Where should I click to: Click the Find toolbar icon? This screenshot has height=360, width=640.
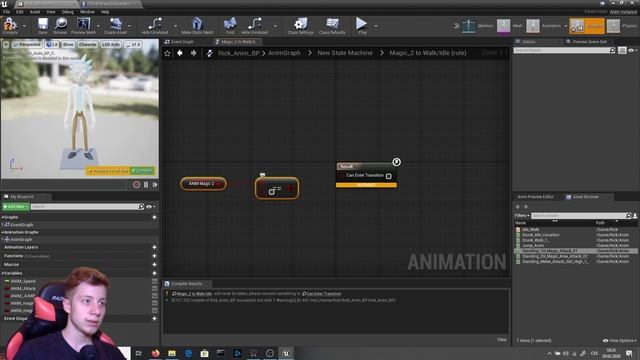[230, 25]
